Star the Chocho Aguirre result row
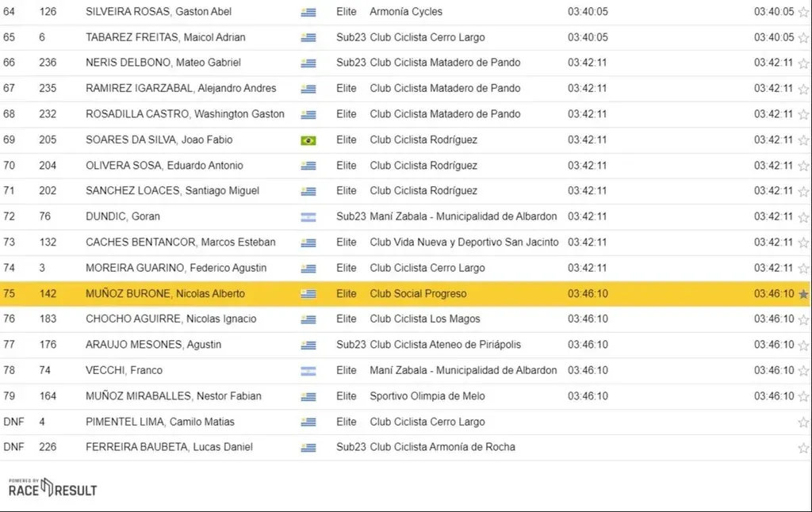Screen dimensions: 812x512 point(803,319)
